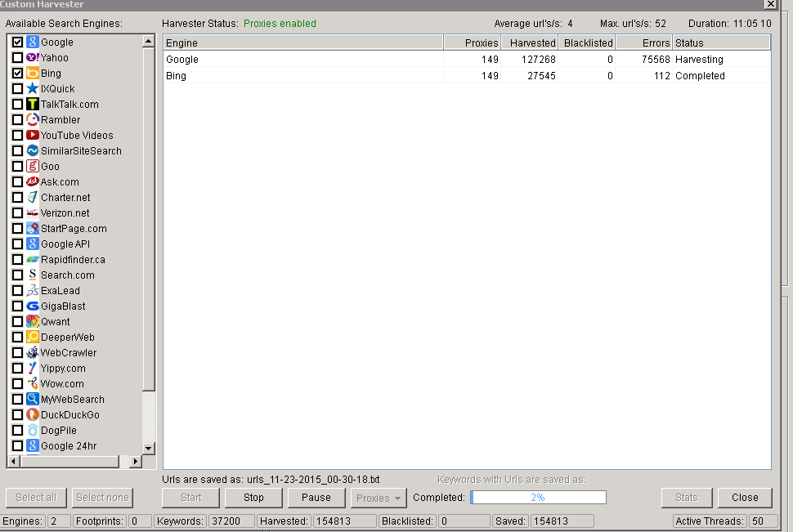Click the engine list scroll-down arrow
The image size is (793, 532).
(149, 448)
